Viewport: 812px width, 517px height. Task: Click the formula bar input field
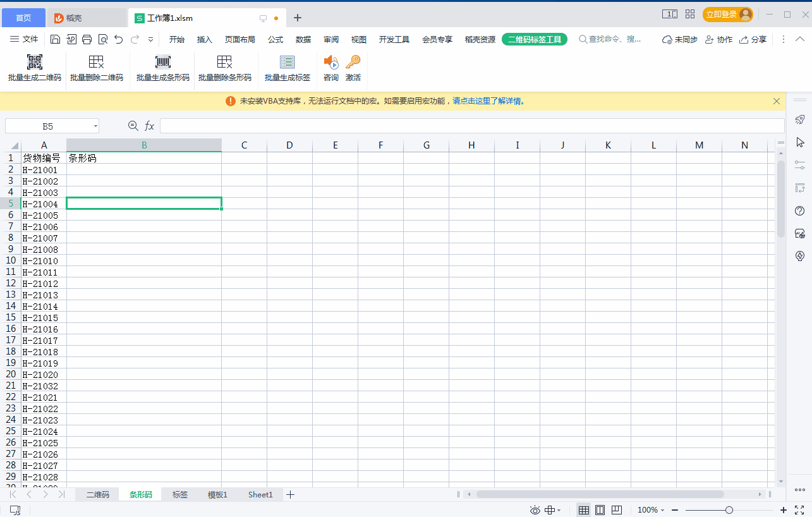472,126
